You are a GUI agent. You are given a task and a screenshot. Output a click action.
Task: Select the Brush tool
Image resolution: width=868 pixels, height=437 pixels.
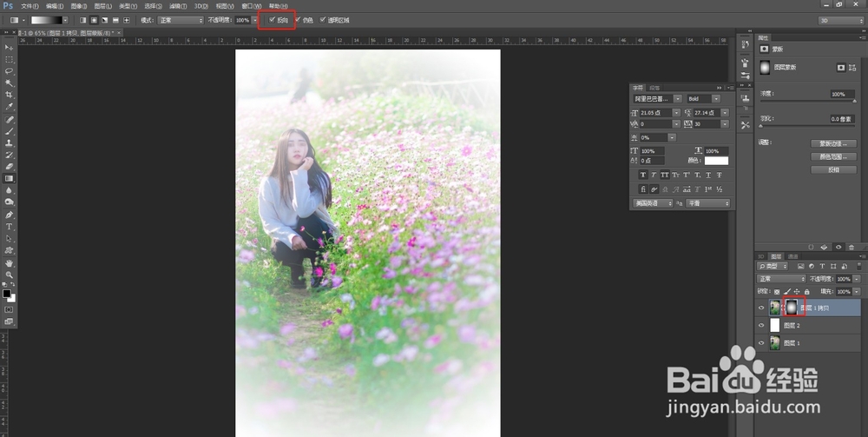click(x=9, y=131)
